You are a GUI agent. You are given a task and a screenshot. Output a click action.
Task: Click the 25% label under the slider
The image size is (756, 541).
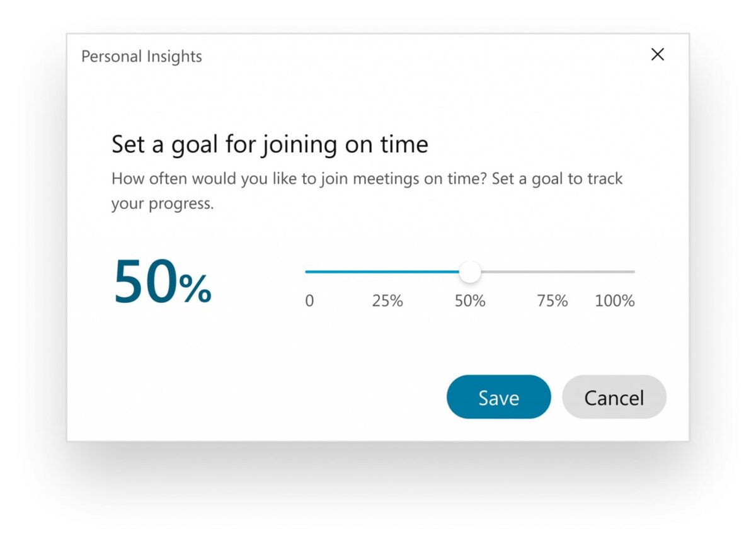(x=387, y=300)
